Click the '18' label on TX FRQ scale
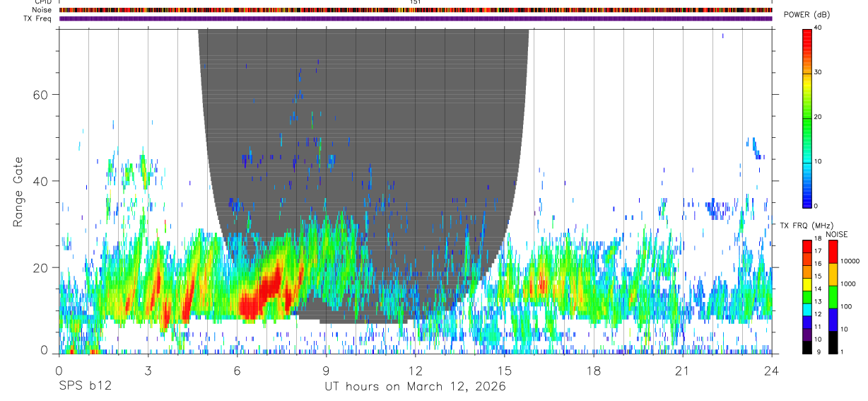The width and height of the screenshot is (868, 401). pos(817,238)
